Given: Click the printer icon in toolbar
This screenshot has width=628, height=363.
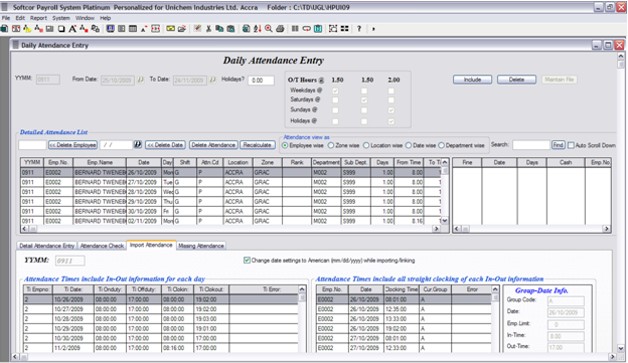Looking at the screenshot, I should pos(280,28).
